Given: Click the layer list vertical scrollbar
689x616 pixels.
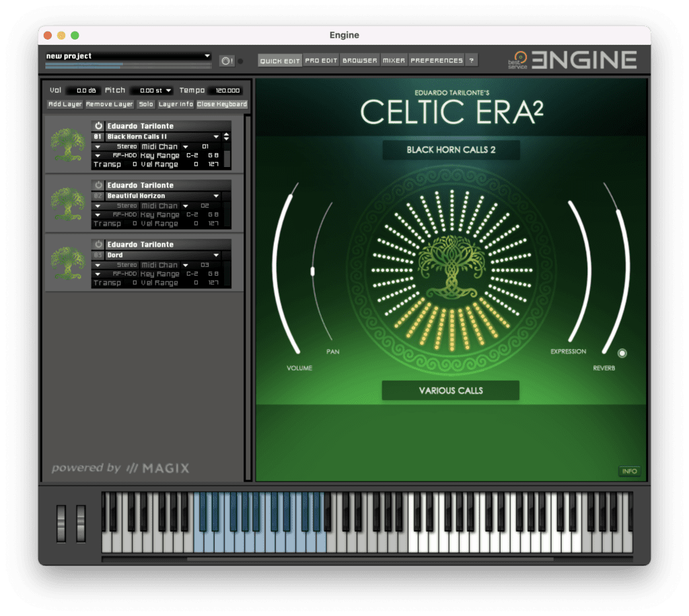Looking at the screenshot, I should (x=248, y=298).
